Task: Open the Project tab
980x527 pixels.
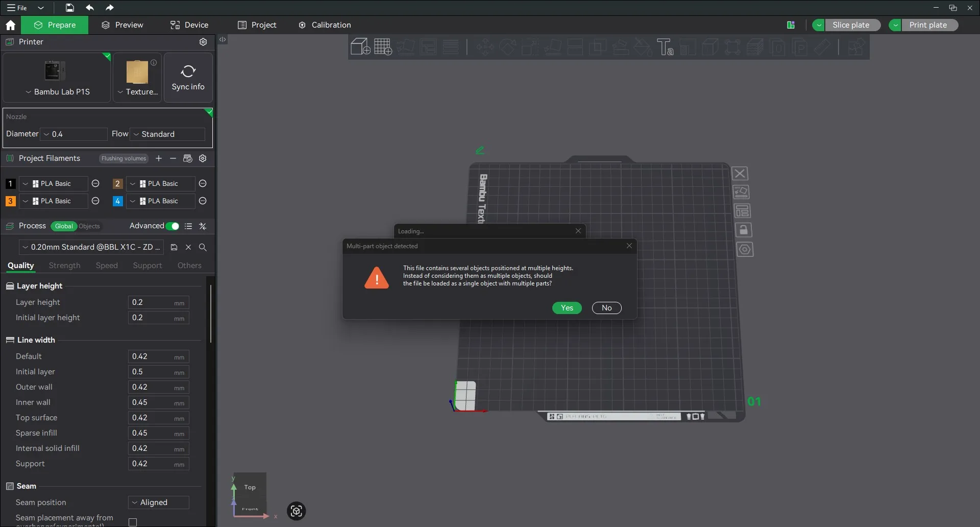Action: [257, 25]
